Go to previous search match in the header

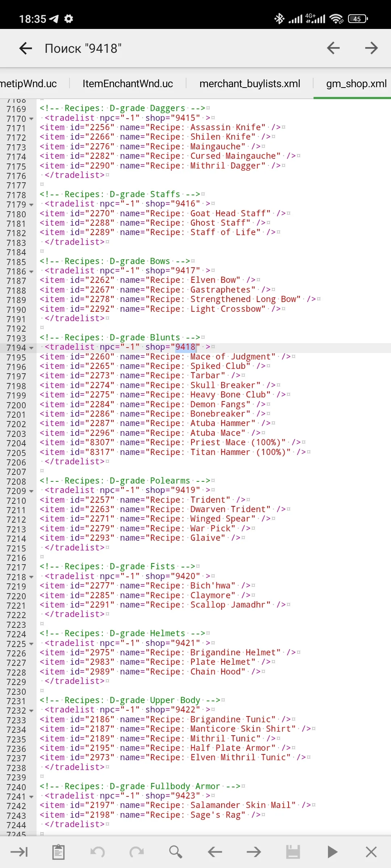tap(333, 48)
